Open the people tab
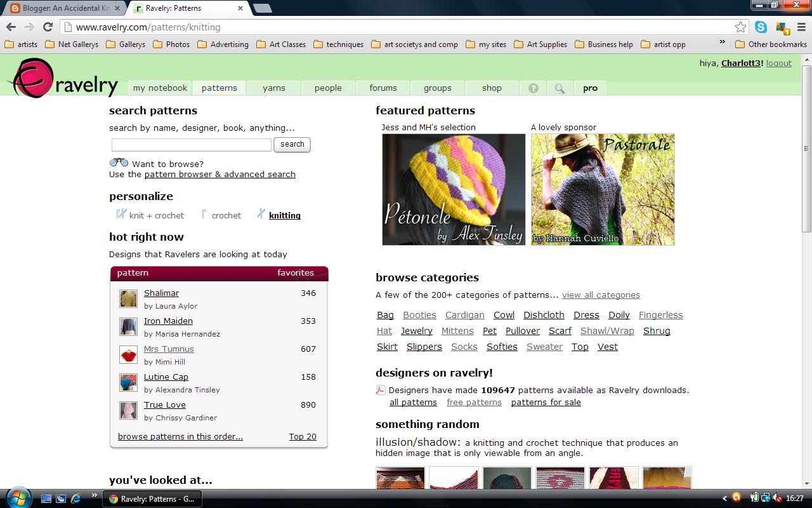Image resolution: width=812 pixels, height=508 pixels. (x=328, y=88)
